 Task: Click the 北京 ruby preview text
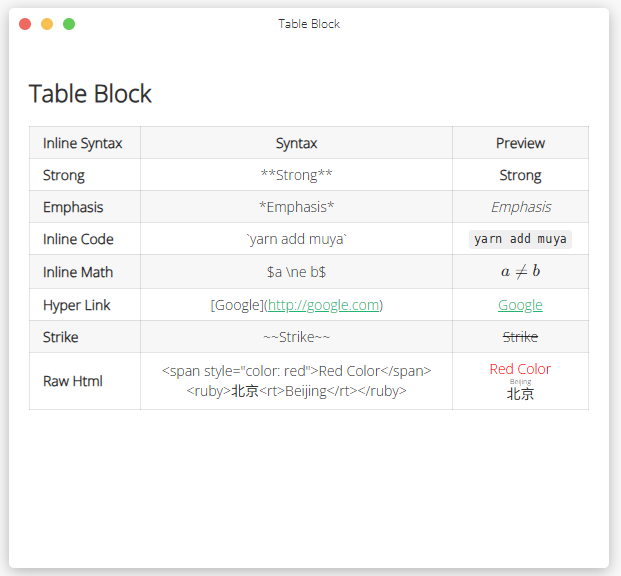point(520,394)
